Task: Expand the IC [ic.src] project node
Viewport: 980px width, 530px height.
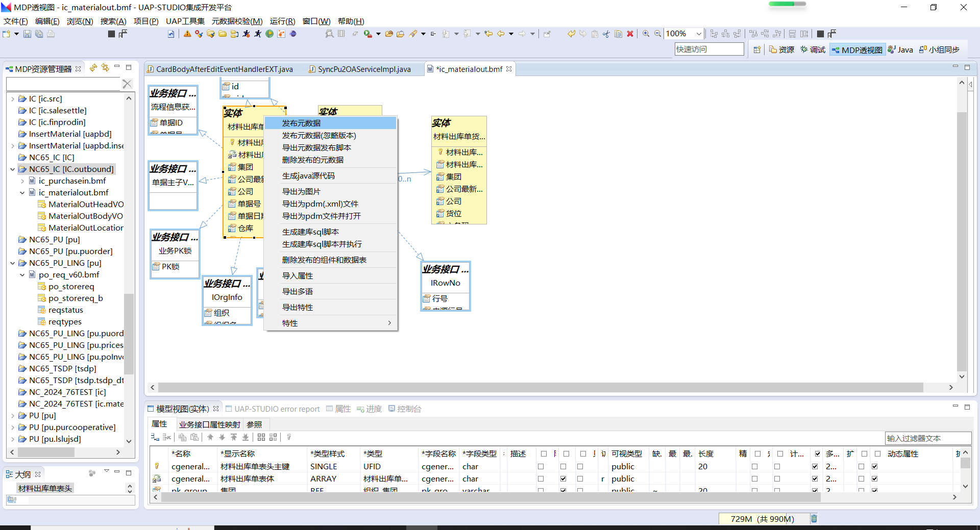Action: pyautogui.click(x=13, y=99)
